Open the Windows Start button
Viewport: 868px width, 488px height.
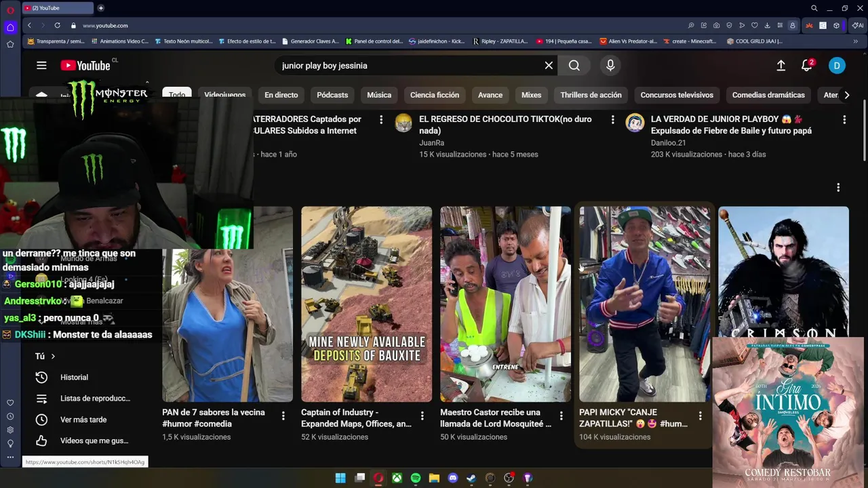340,478
